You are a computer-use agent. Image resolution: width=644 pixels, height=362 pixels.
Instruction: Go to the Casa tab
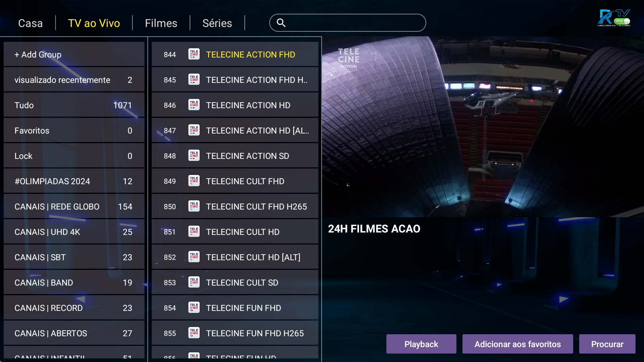point(31,23)
